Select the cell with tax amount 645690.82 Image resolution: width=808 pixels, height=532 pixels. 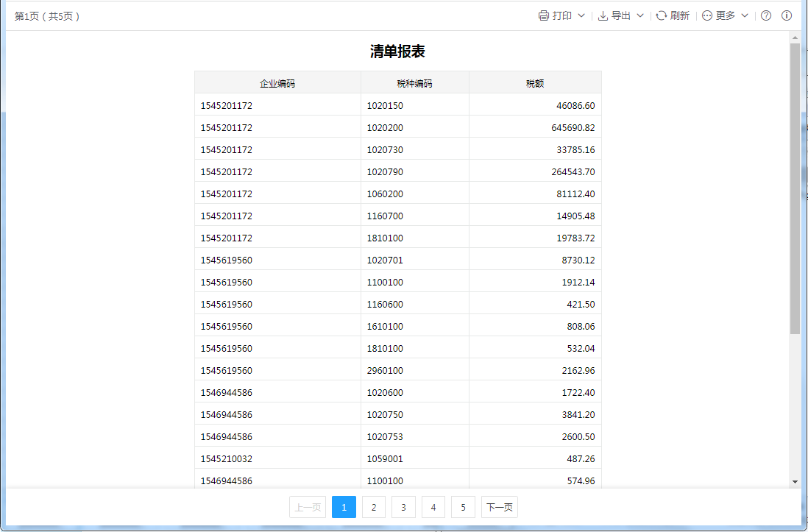(x=535, y=127)
